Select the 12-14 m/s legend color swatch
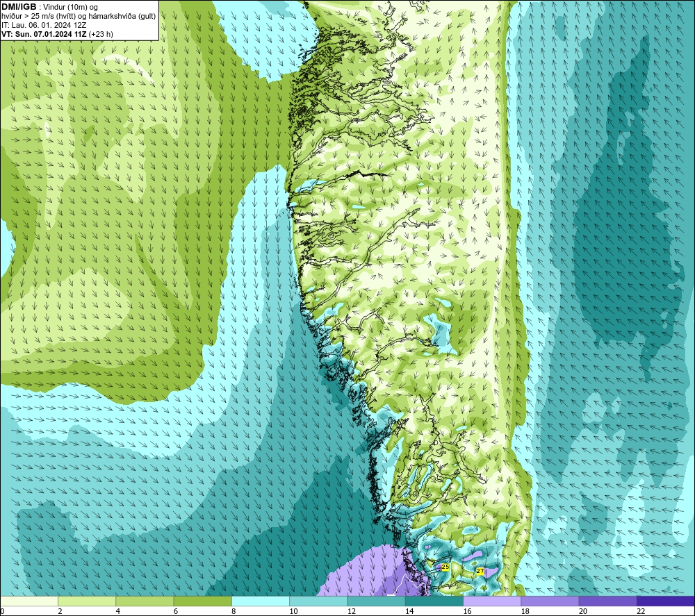The height and width of the screenshot is (616, 695). (x=376, y=601)
